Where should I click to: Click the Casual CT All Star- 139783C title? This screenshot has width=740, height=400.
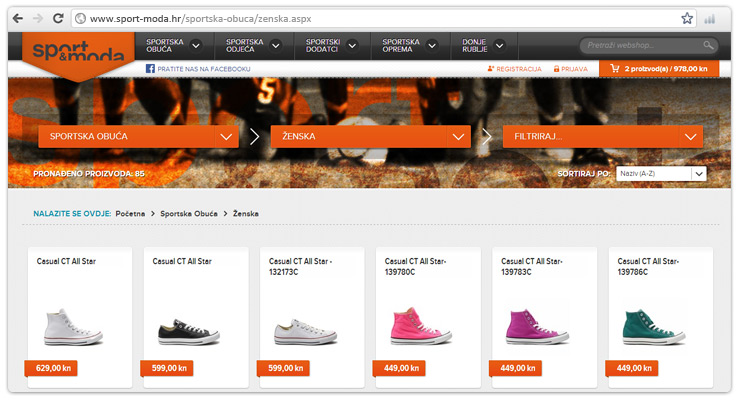pos(532,267)
